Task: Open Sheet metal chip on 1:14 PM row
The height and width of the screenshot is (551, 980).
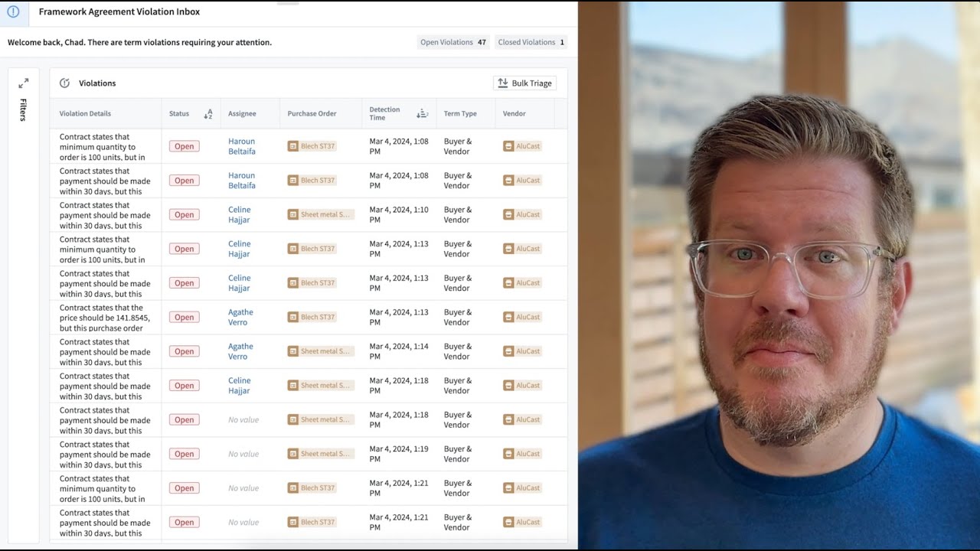Action: (x=321, y=351)
